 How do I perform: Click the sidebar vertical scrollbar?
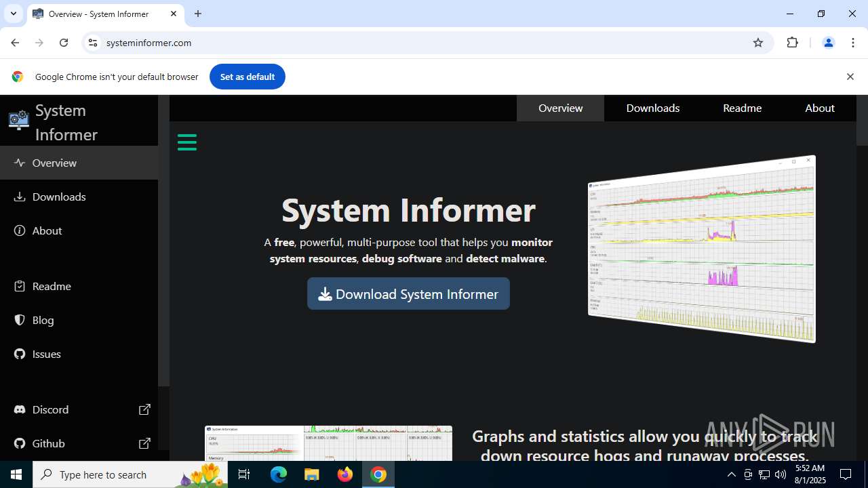tap(163, 241)
